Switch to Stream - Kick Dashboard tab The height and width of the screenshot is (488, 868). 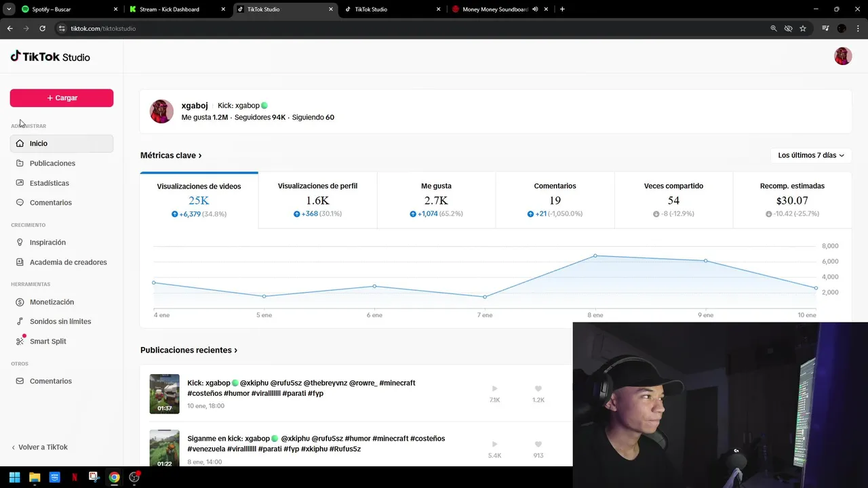tap(177, 9)
